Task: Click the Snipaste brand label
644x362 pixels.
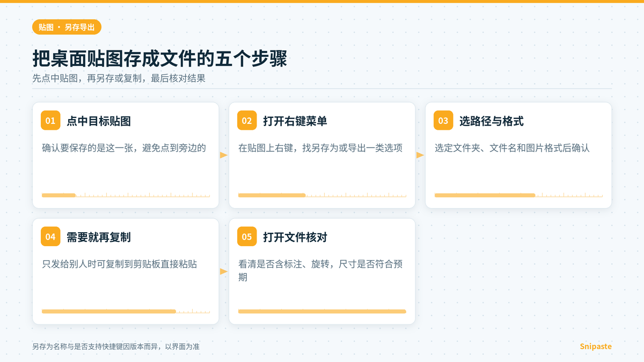Action: pos(596,346)
